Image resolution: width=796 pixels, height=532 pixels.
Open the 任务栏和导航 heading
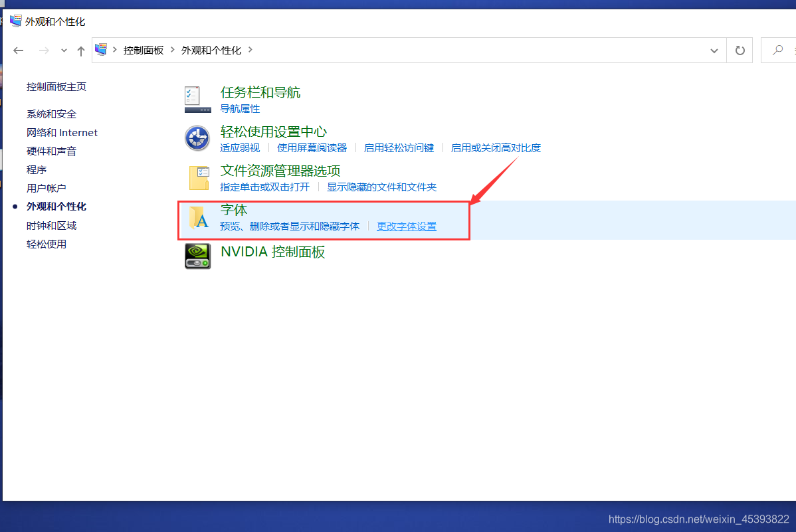[260, 92]
